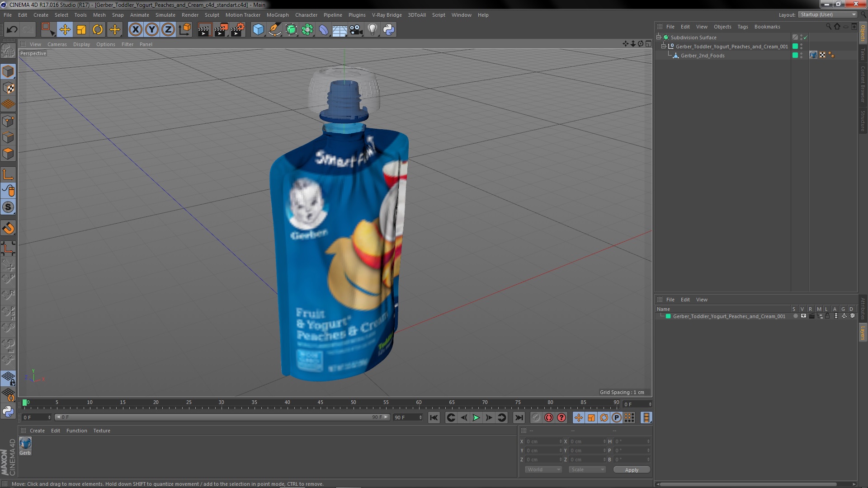Step to next frame
The width and height of the screenshot is (868, 488).
click(x=489, y=418)
